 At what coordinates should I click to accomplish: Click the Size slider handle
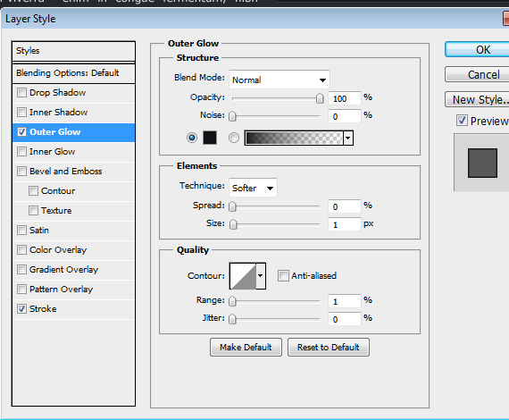233,224
